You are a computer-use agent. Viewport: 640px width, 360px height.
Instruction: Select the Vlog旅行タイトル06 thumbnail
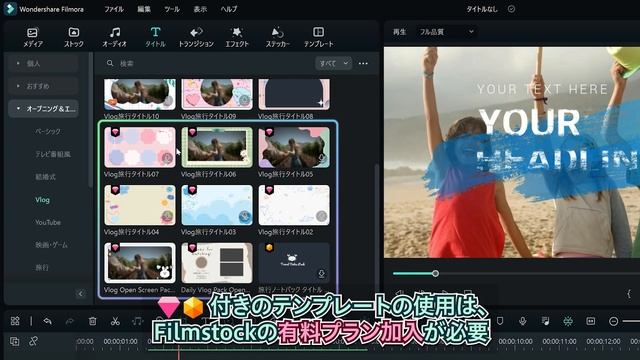tap(217, 147)
